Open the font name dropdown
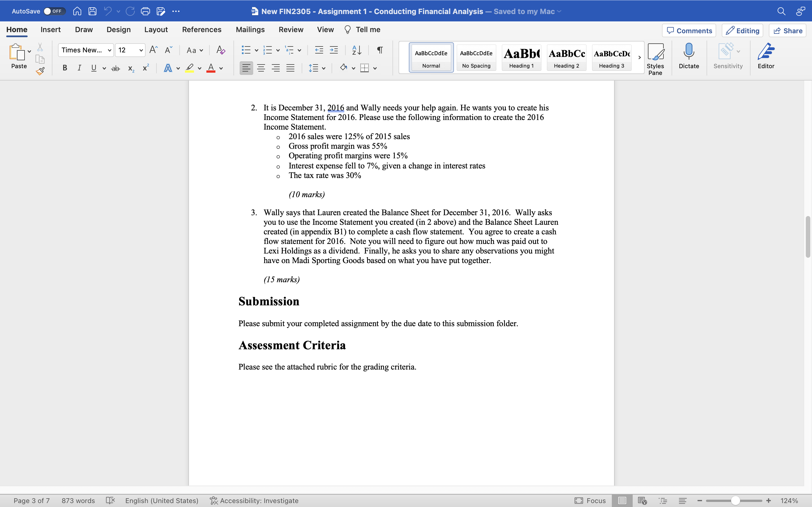This screenshot has width=812, height=507. click(109, 50)
